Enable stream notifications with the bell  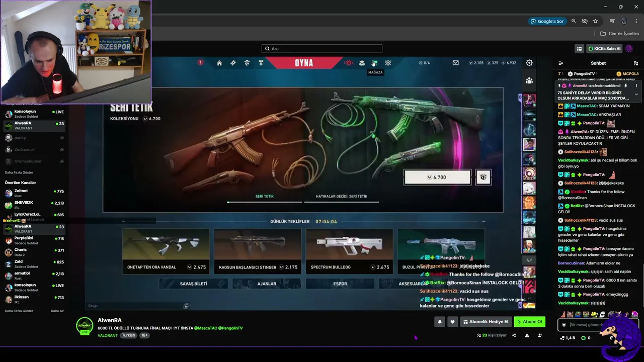tap(439, 322)
